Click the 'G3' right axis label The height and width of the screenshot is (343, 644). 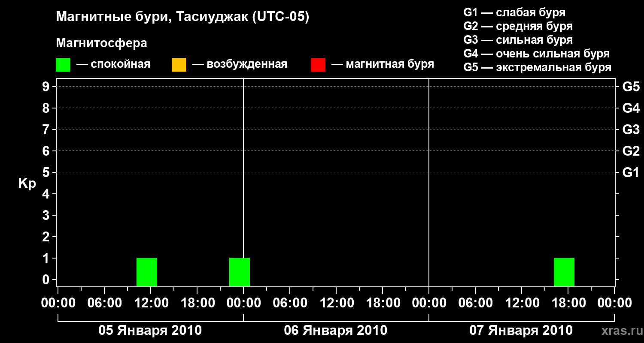631,129
